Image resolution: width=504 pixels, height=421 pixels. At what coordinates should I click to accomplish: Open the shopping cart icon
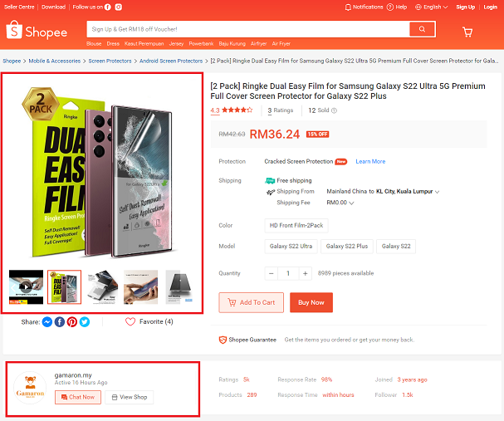coord(467,32)
